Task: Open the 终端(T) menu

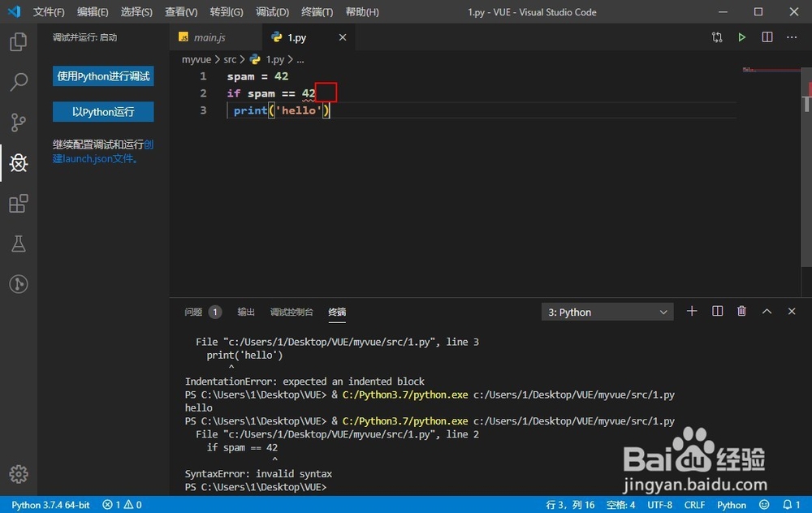Action: [x=317, y=12]
